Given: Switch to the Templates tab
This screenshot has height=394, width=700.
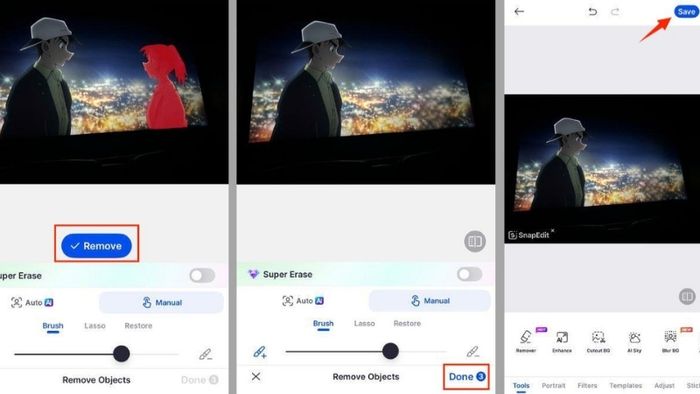Looking at the screenshot, I should click(x=625, y=386).
